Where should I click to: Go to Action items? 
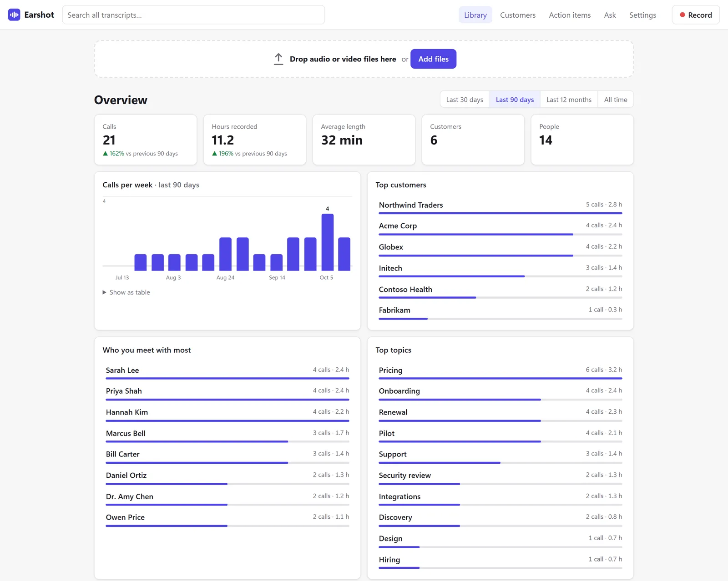pyautogui.click(x=570, y=15)
